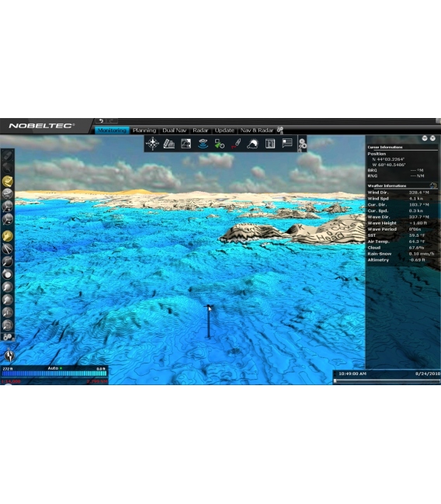
Task: Select the divider measuring tool in sidebar
Action: tap(8, 249)
